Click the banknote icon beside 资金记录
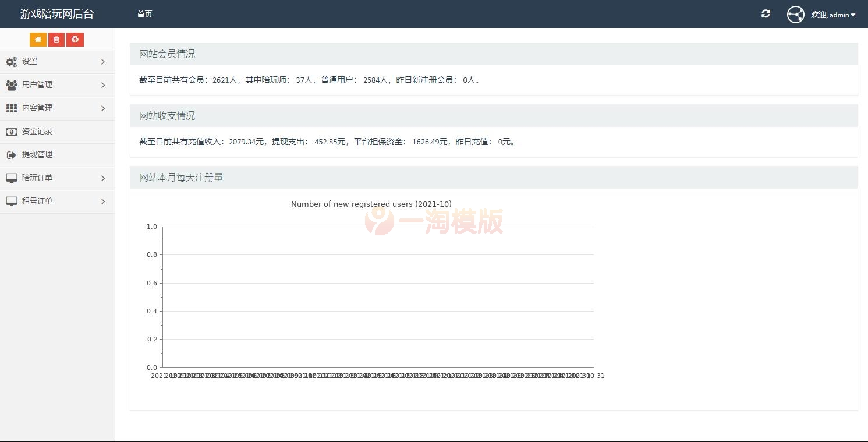868x442 pixels. pos(11,131)
